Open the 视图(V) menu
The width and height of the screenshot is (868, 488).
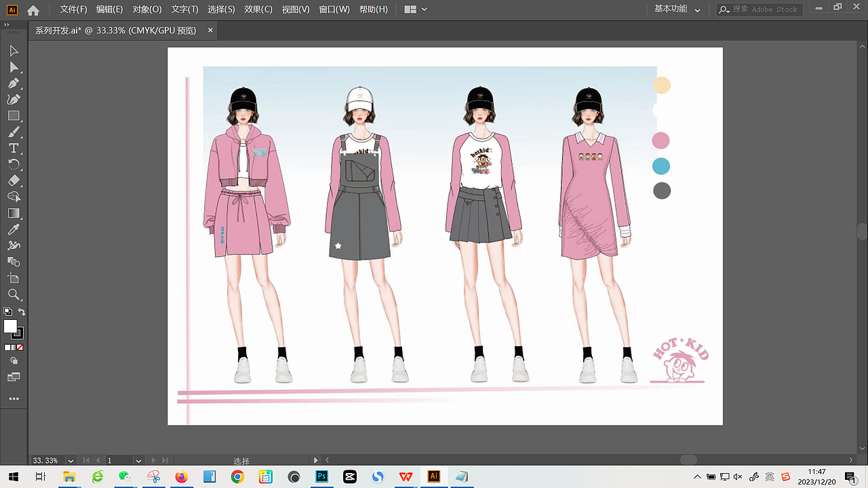(x=296, y=9)
